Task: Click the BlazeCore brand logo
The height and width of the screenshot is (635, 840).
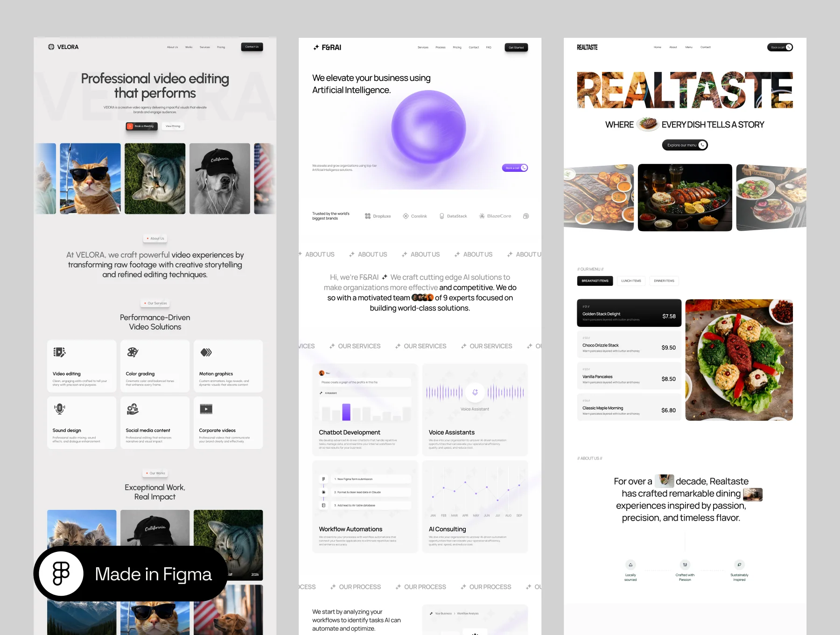Action: (x=495, y=216)
